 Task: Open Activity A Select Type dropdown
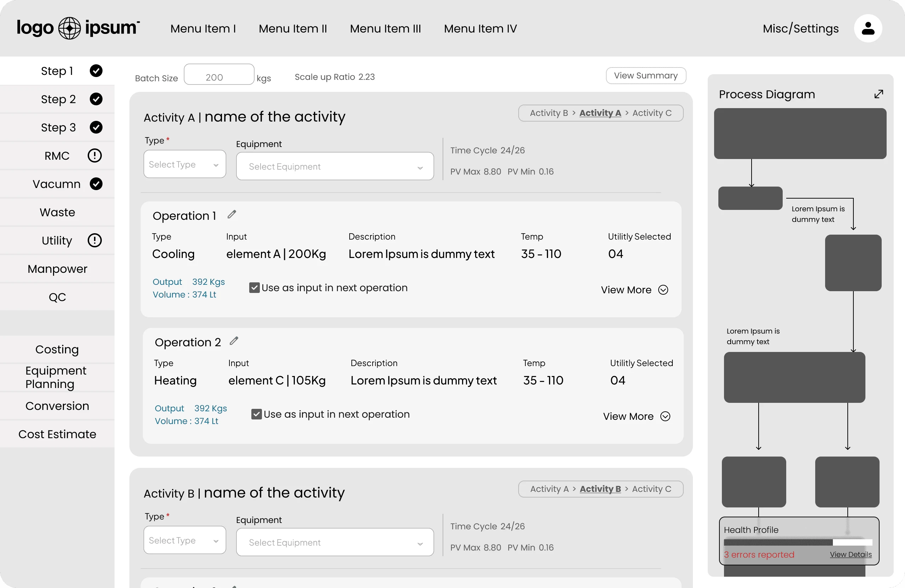185,164
